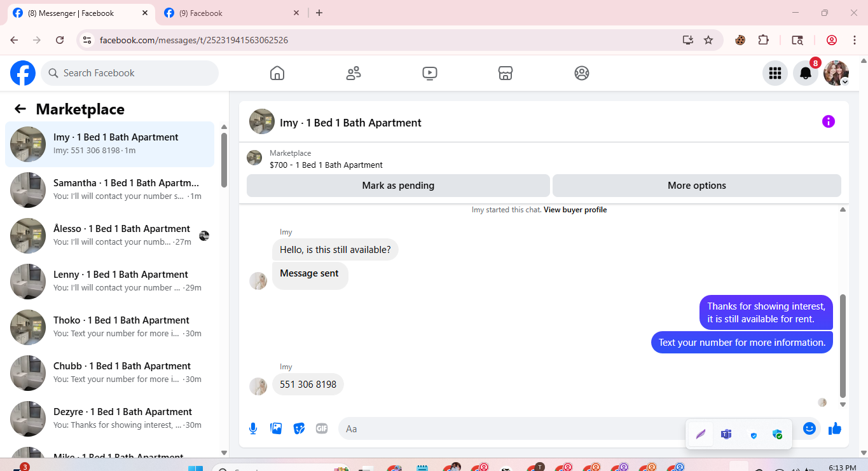Open a new Chrome tab
The height and width of the screenshot is (471, 868).
coord(319,13)
